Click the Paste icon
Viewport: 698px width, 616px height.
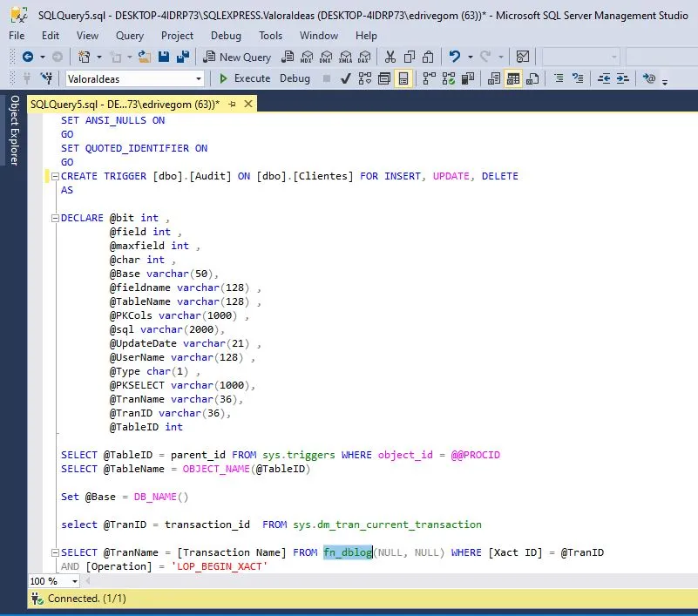click(x=428, y=57)
